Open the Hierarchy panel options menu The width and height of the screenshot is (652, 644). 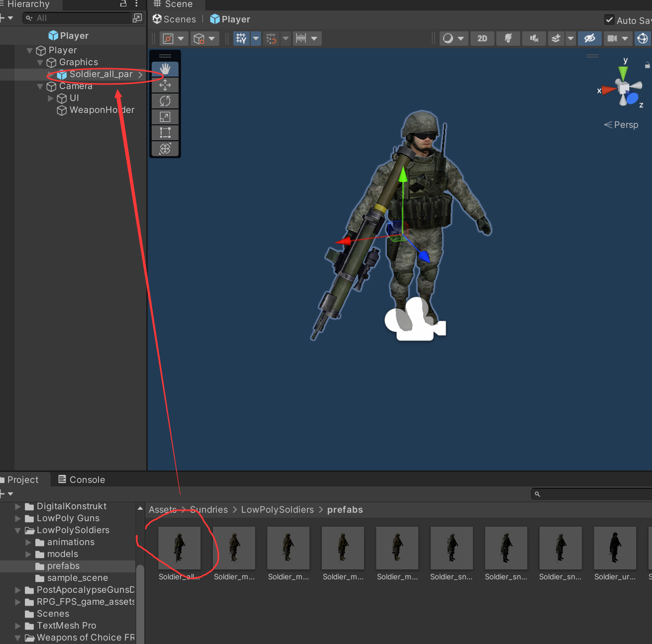pyautogui.click(x=136, y=3)
